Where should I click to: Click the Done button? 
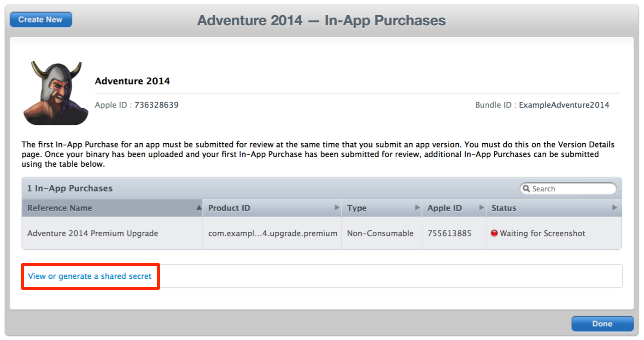[x=602, y=323]
